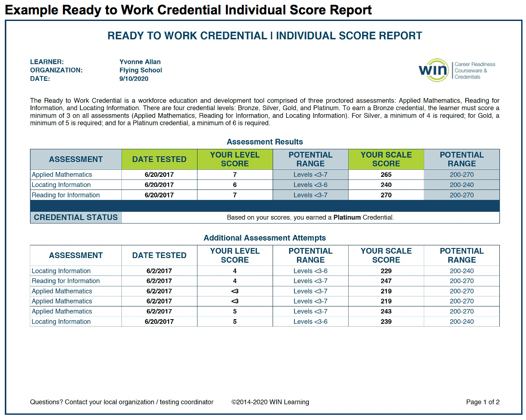The width and height of the screenshot is (526, 420).
Task: Click the report date 9/10/2020
Action: tap(134, 79)
